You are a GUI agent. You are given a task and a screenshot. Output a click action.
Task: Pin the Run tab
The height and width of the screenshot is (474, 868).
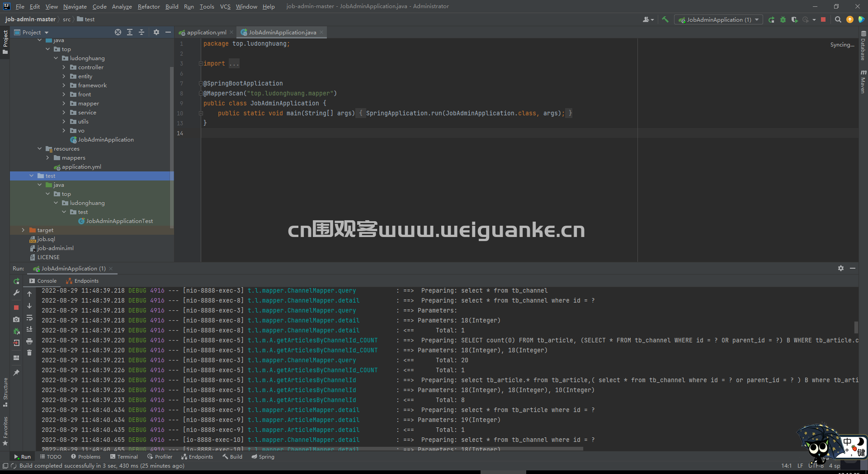pos(16,373)
